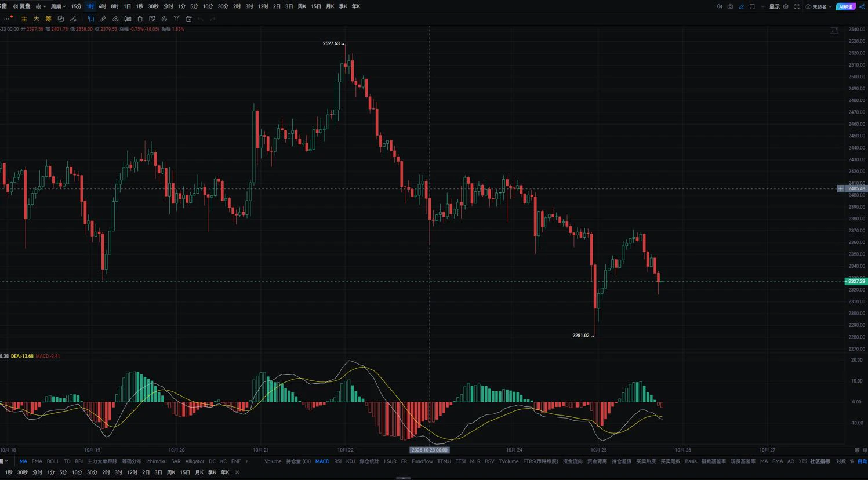Click 自动 auto scale at bottom right
The width and height of the screenshot is (868, 480).
click(x=862, y=461)
